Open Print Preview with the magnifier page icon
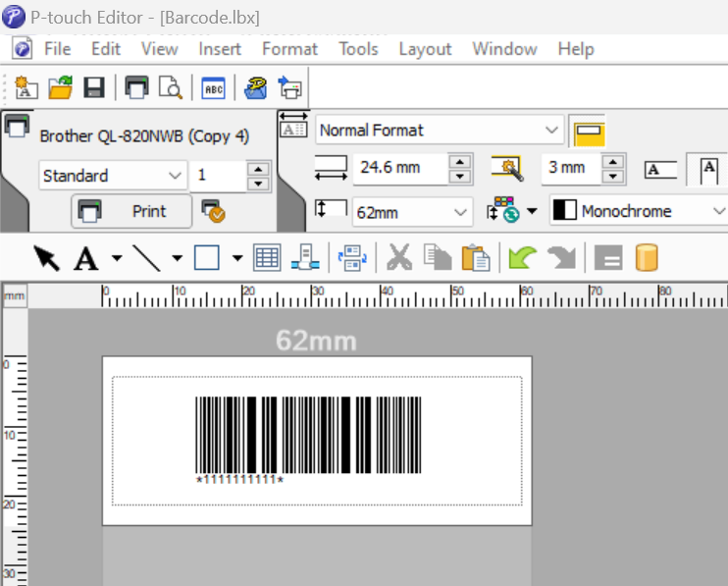Image resolution: width=728 pixels, height=586 pixels. [x=171, y=87]
